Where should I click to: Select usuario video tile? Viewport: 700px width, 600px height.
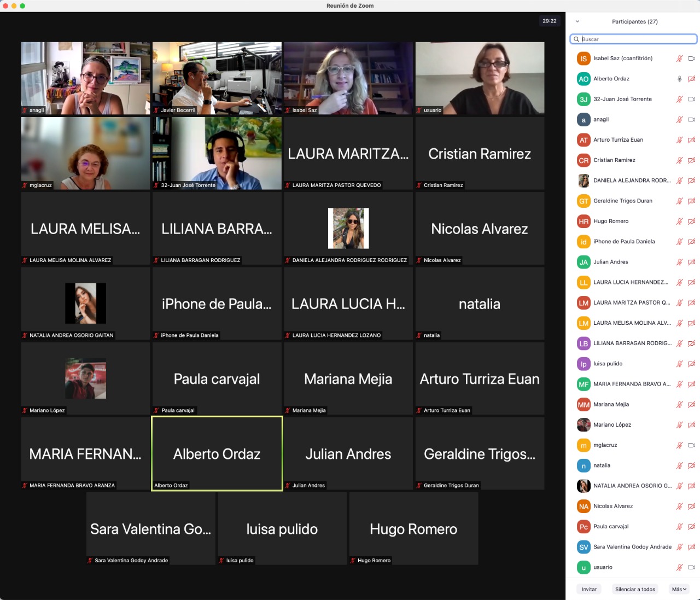pos(480,78)
